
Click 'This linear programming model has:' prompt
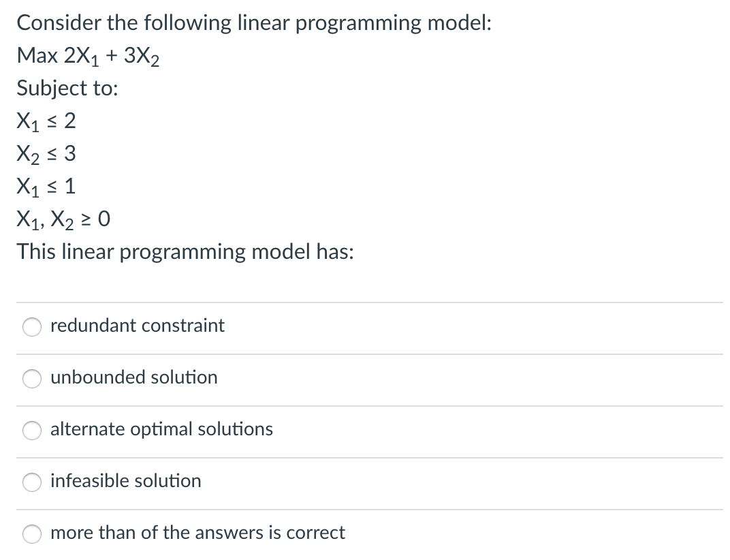[185, 252]
